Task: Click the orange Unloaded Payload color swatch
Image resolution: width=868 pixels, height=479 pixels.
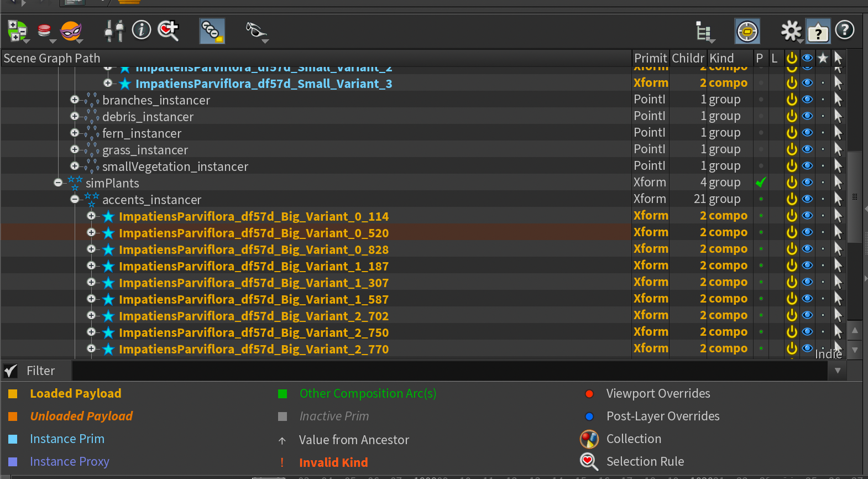Action: pos(13,416)
